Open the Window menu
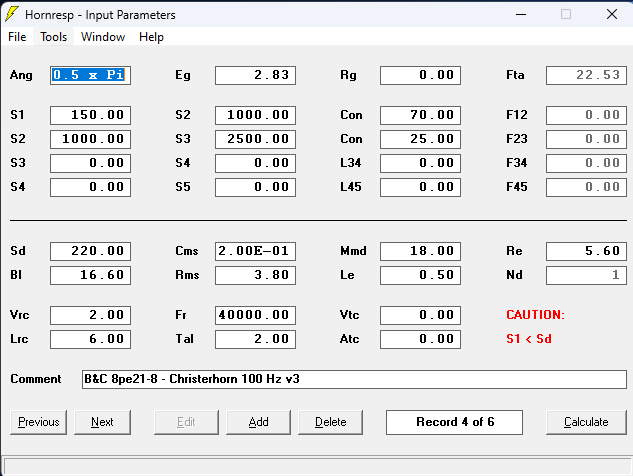Viewport: 633px width, 476px height. coord(103,37)
